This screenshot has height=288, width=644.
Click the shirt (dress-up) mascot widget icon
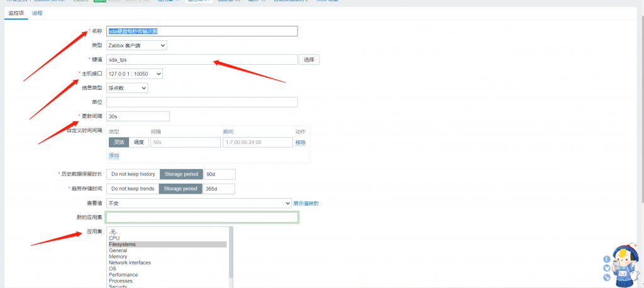(x=606, y=269)
